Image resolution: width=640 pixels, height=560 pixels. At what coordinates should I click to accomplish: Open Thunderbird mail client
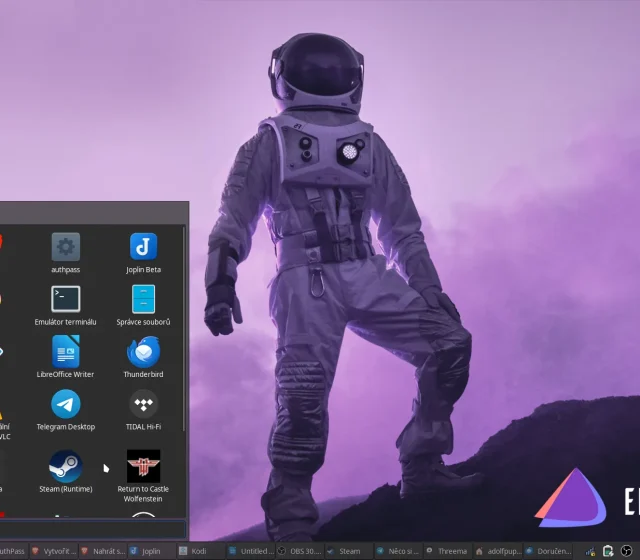click(143, 351)
